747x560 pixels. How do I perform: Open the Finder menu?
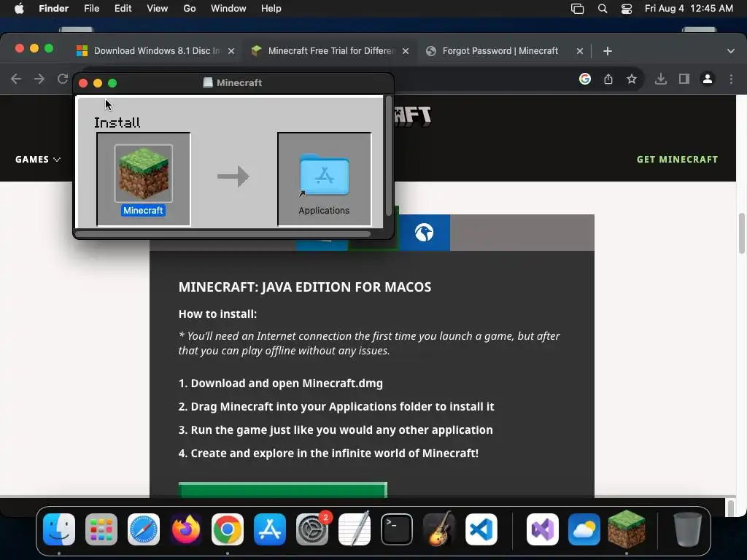click(x=53, y=9)
